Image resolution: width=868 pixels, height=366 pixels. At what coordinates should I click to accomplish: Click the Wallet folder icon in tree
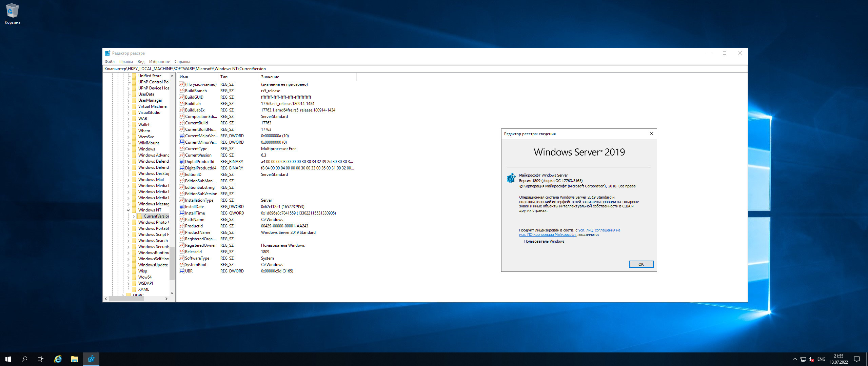point(134,125)
